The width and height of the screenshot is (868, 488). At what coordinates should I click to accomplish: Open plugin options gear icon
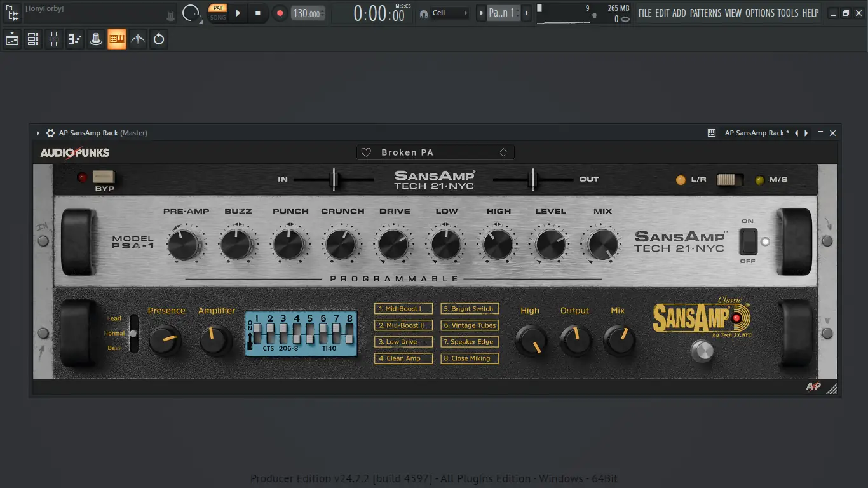(51, 133)
